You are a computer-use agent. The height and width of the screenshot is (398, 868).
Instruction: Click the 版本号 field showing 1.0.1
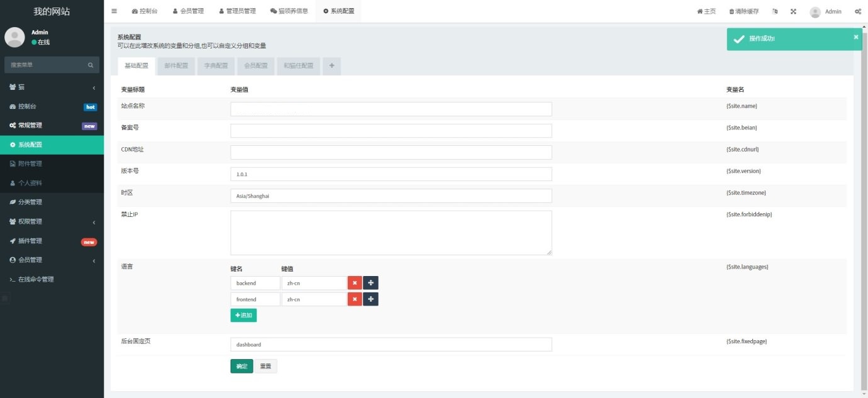point(391,174)
